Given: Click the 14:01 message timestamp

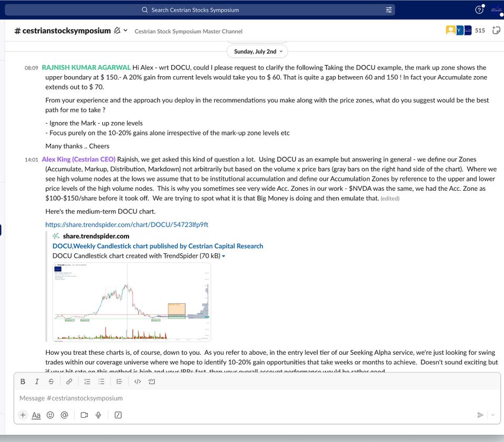Looking at the screenshot, I should [31, 160].
